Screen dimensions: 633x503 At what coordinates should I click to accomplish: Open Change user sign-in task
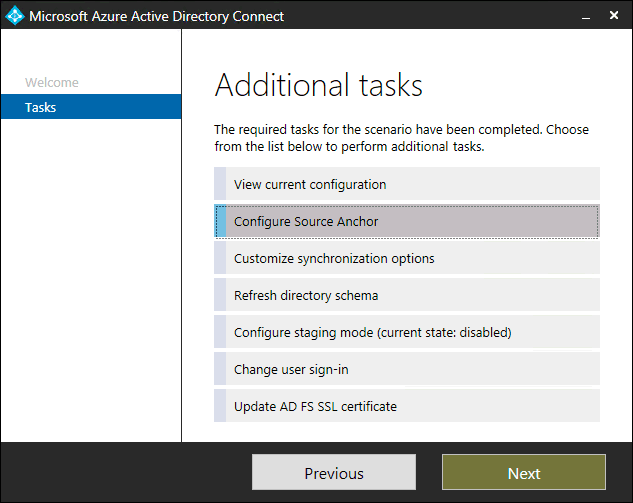point(407,369)
